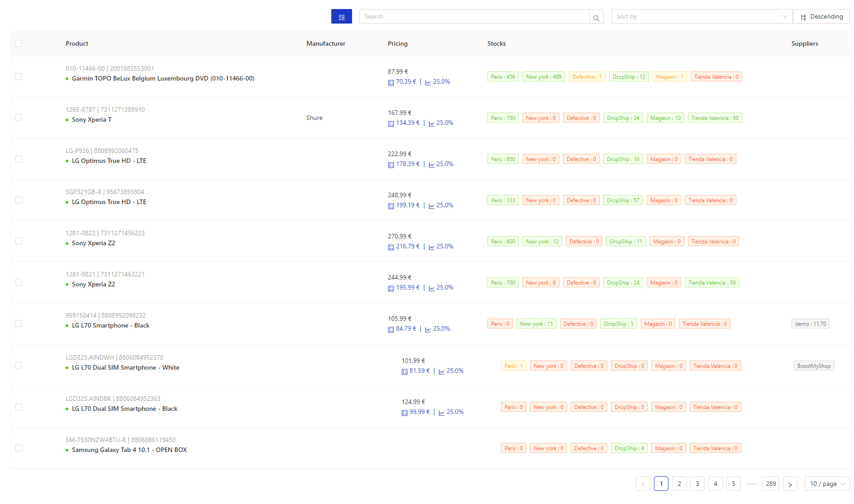Click calculator icon beside 195.99 € price

pos(391,288)
